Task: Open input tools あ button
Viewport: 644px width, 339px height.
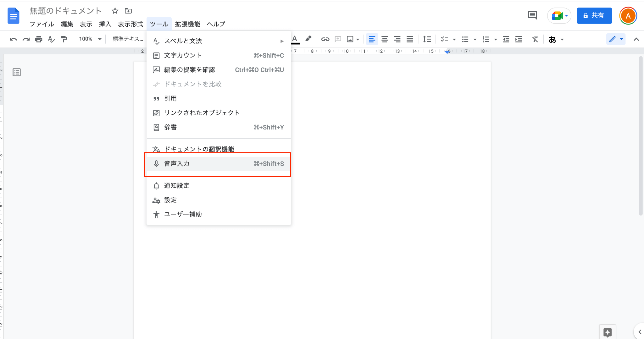Action: pos(552,40)
